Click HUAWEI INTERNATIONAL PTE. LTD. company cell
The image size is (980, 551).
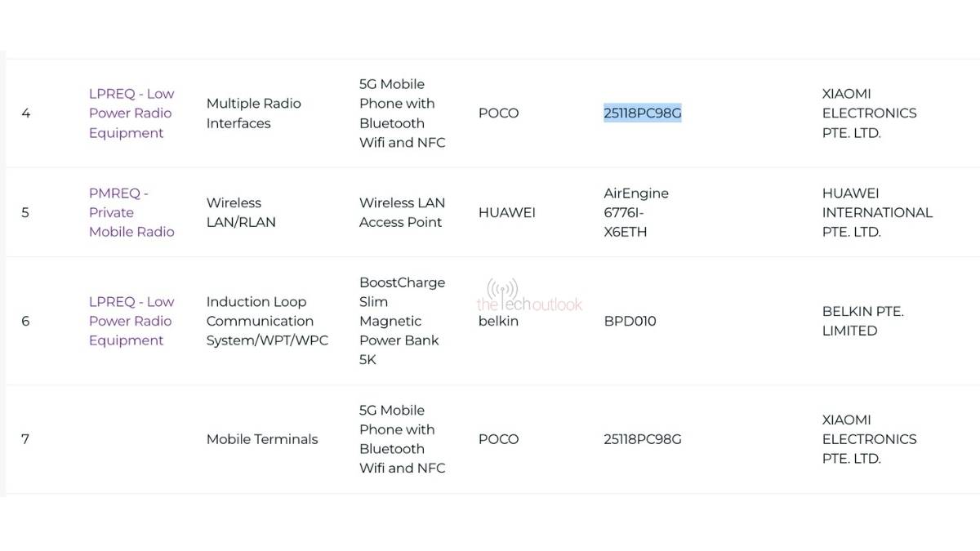pos(876,212)
